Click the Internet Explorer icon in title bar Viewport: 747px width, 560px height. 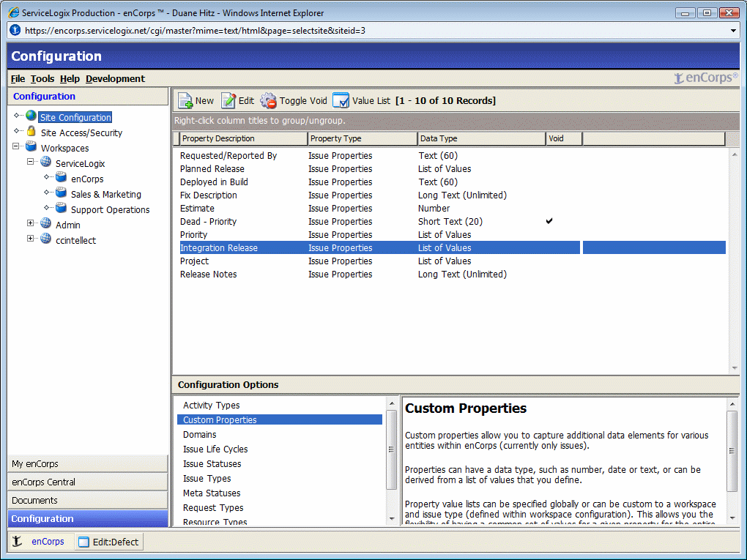(x=14, y=13)
